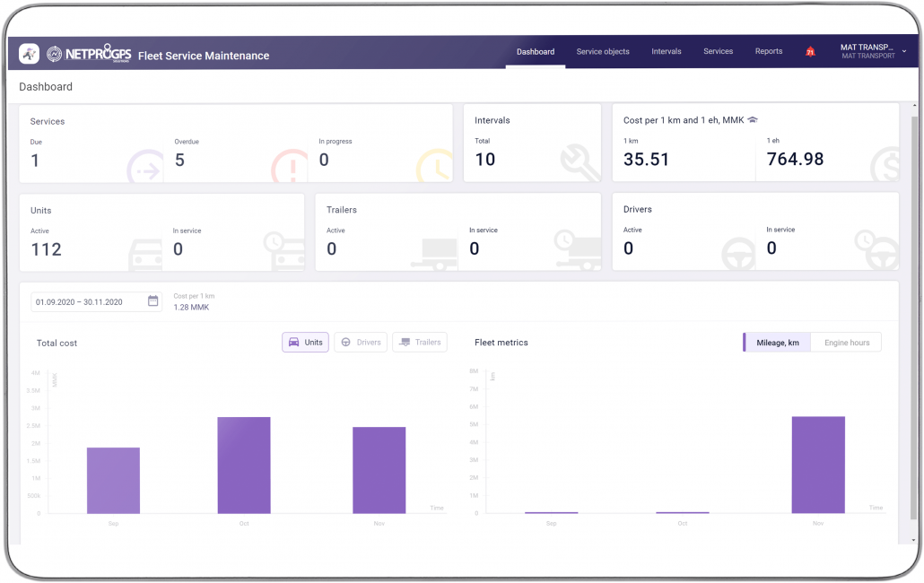The image size is (924, 583).
Task: Click the overdue exclamation icon in Services card
Action: [289, 167]
